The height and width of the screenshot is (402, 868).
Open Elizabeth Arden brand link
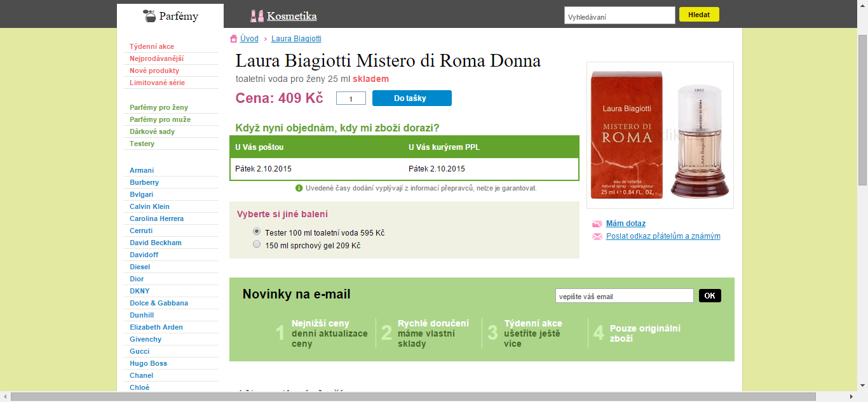156,327
